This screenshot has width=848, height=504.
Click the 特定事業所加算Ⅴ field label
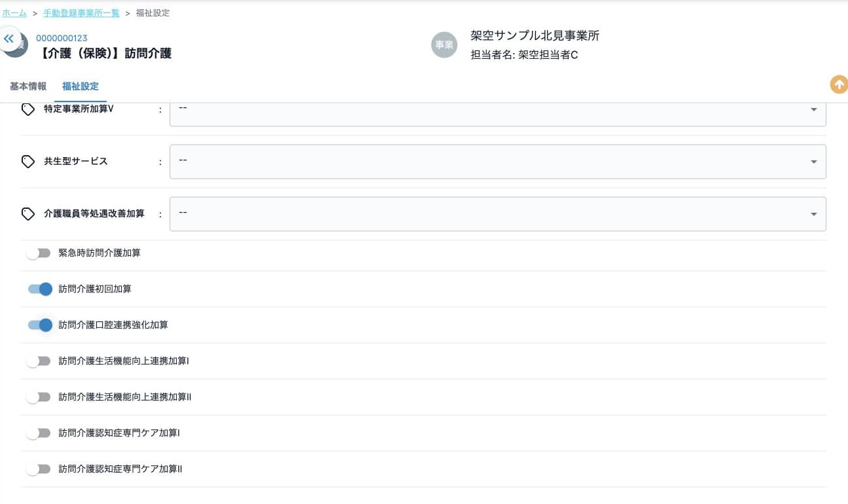tap(79, 109)
